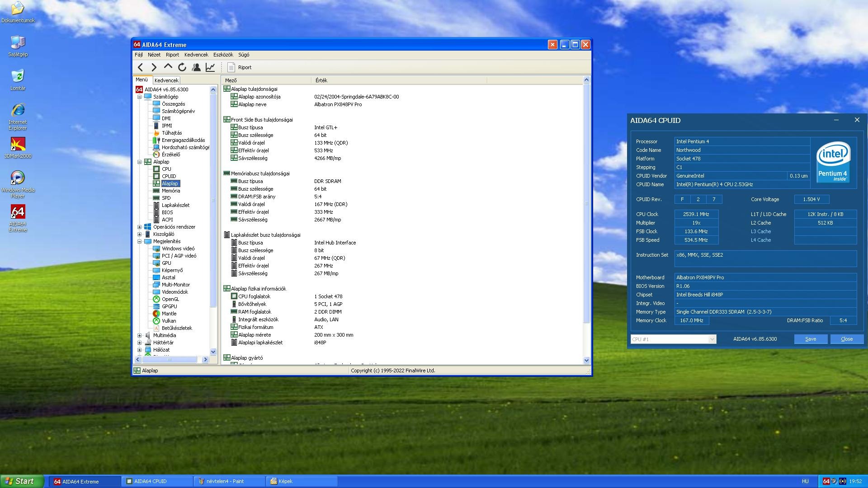868x488 pixels.
Task: Click the details pane scroll down arrow
Action: pyautogui.click(x=586, y=360)
